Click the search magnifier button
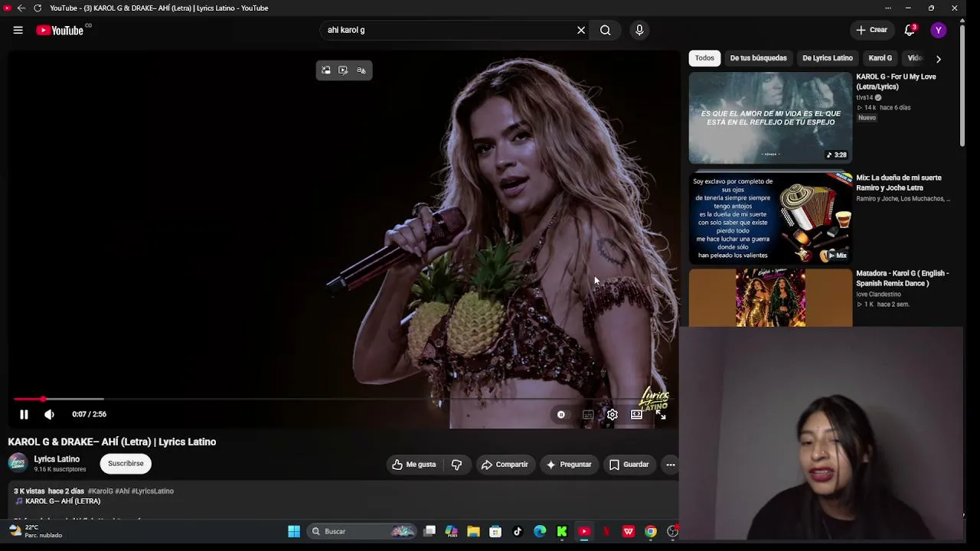Screen dimensions: 980x551 click(606, 30)
